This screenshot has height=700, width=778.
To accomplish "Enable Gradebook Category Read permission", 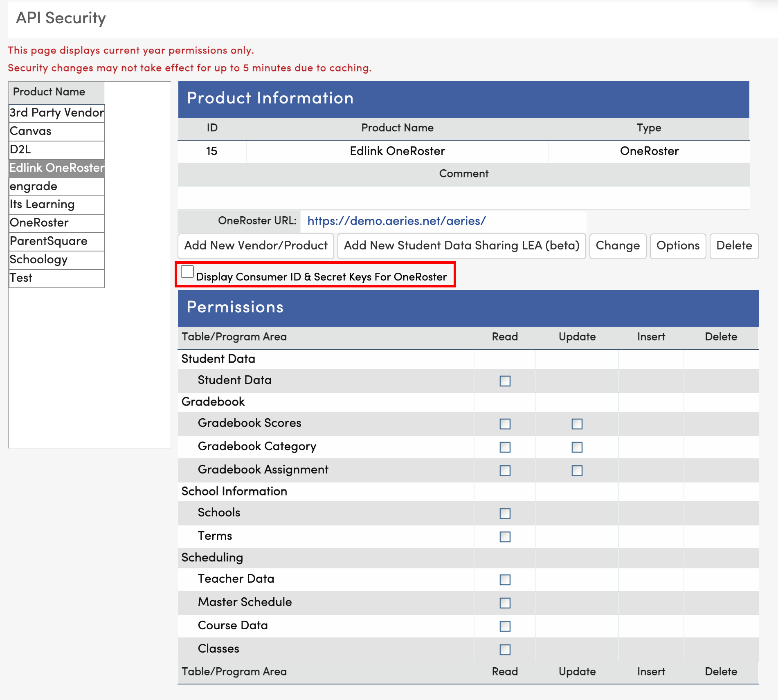I will (x=505, y=447).
